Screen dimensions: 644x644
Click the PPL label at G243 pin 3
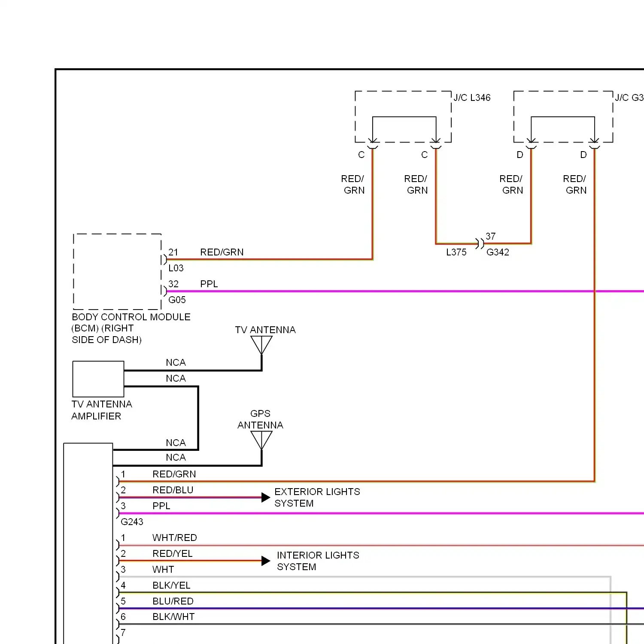tap(161, 506)
